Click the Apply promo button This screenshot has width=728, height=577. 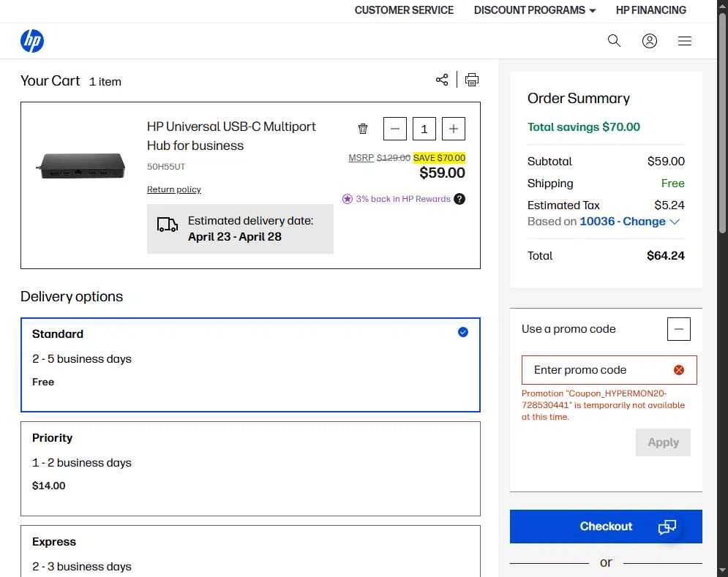[x=663, y=442]
